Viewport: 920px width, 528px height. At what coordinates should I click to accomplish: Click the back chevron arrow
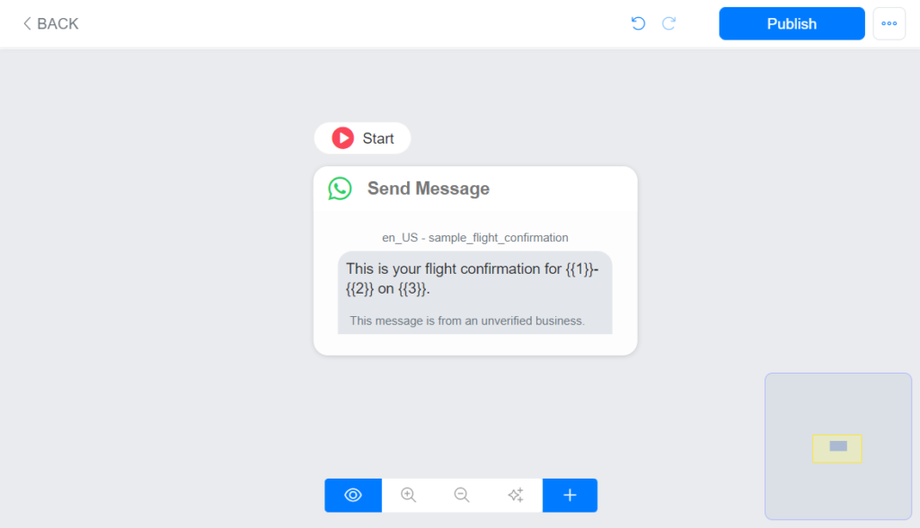(26, 23)
